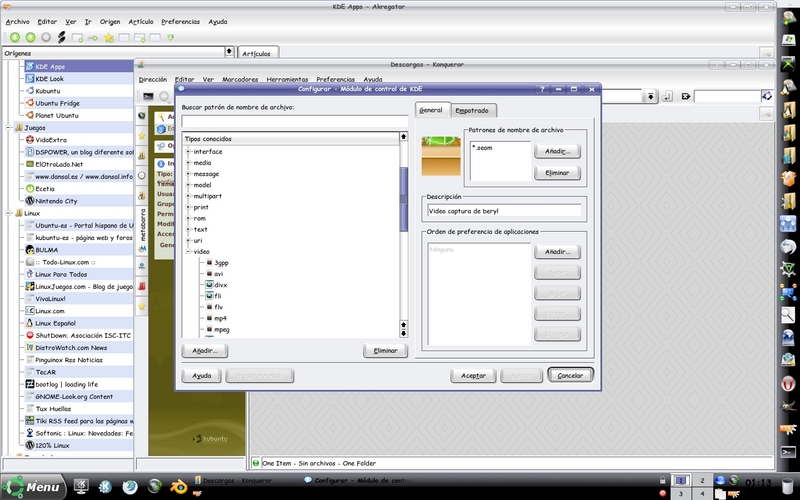Click the lock screen icon in the bottom panel
Viewport: 800px width, 500px height.
(662, 480)
